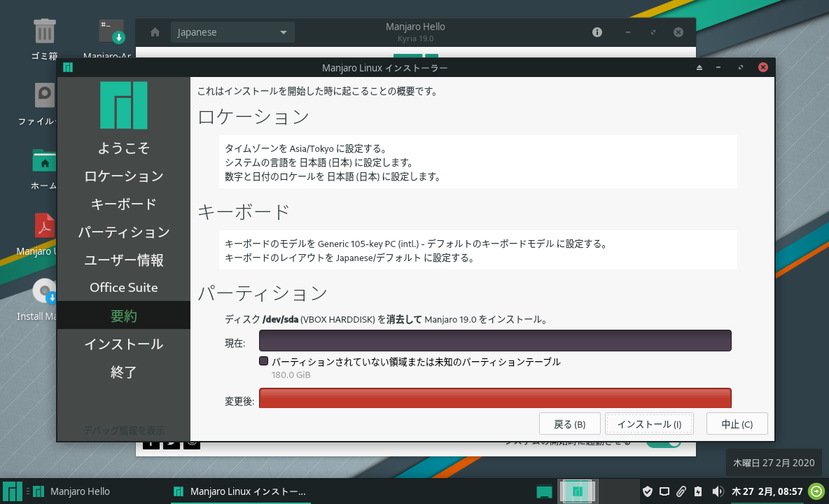The height and width of the screenshot is (504, 829).
Task: Select the パーティション step in sidebar
Action: [x=124, y=232]
